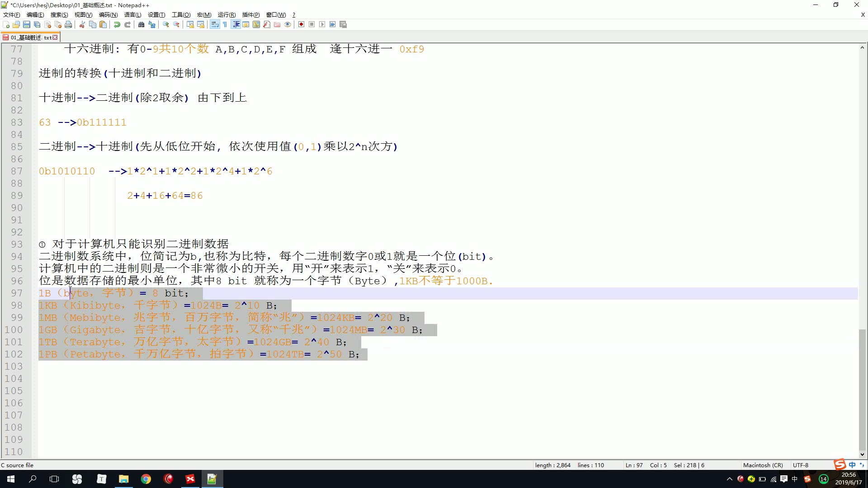This screenshot has width=868, height=488.
Task: Click the UTF-8 encoding status indicator
Action: (800, 465)
